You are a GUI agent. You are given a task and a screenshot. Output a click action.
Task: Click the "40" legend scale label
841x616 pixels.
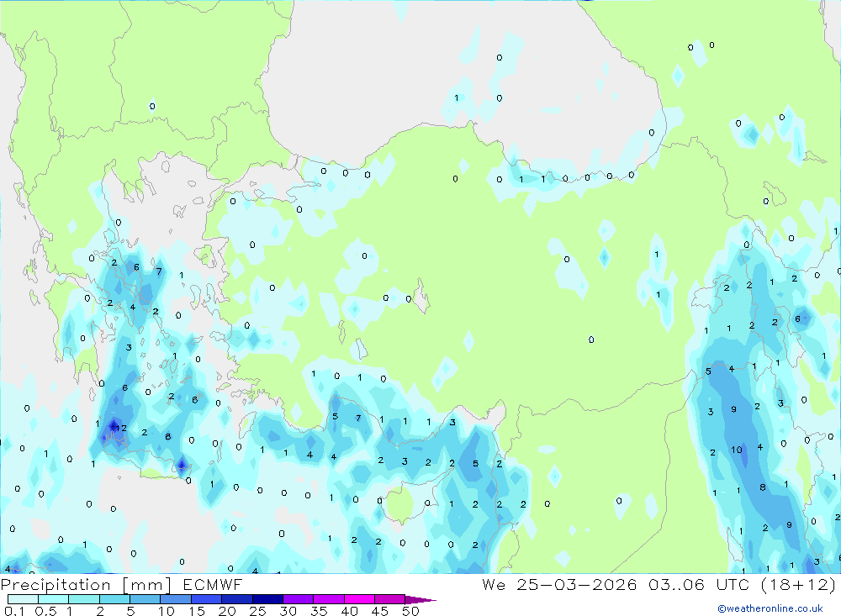[x=349, y=611]
